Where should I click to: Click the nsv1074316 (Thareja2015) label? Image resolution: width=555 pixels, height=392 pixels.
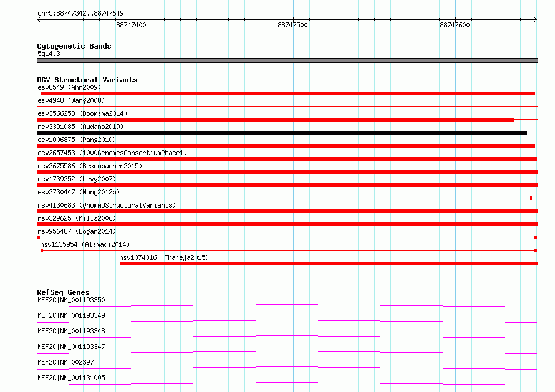coord(164,257)
